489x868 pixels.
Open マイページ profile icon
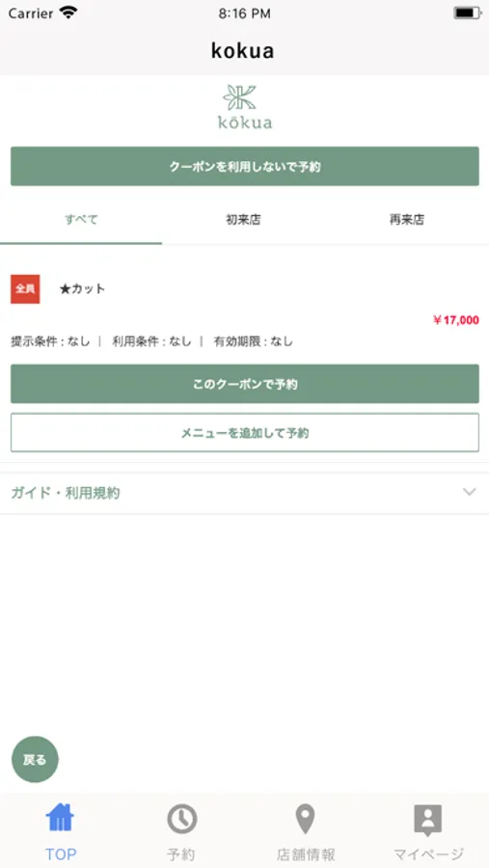(x=428, y=821)
